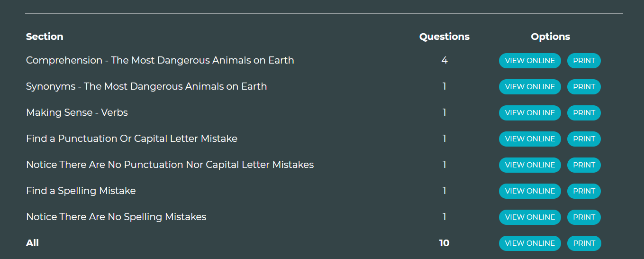Select the Making Sense - Verbs row label
This screenshot has height=259, width=644.
pos(77,113)
